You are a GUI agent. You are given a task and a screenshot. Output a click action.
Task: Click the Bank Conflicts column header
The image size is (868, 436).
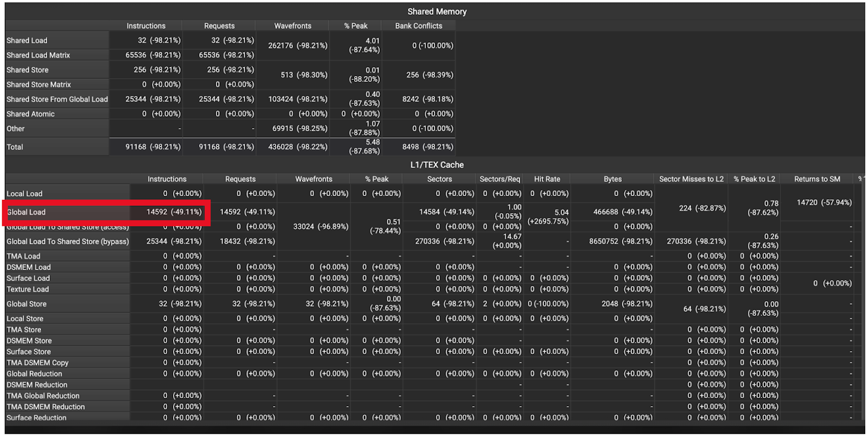click(418, 26)
